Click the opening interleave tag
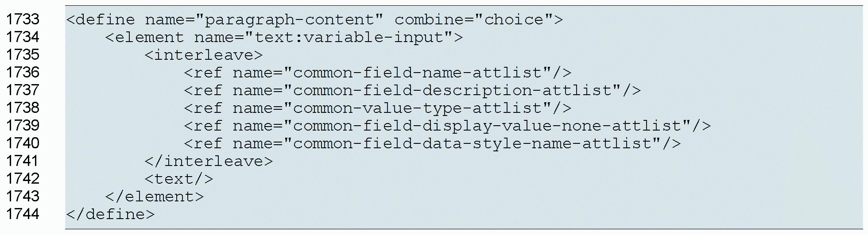 tap(204, 55)
